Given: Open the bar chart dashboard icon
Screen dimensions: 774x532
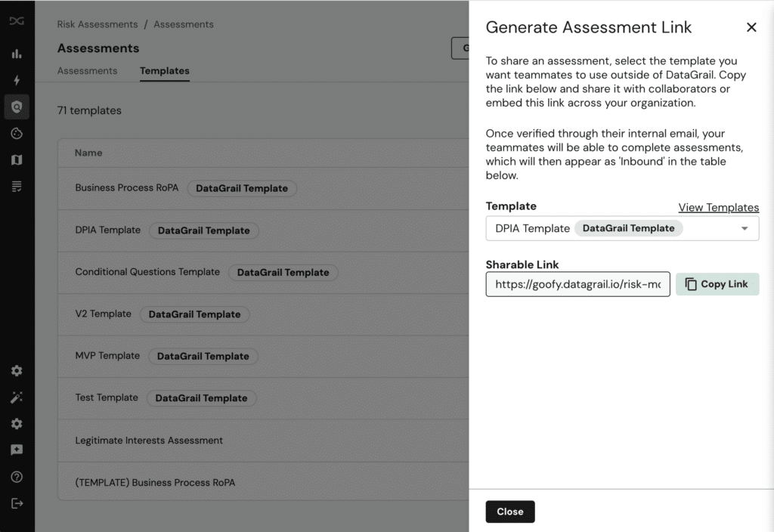Looking at the screenshot, I should click(x=17, y=54).
